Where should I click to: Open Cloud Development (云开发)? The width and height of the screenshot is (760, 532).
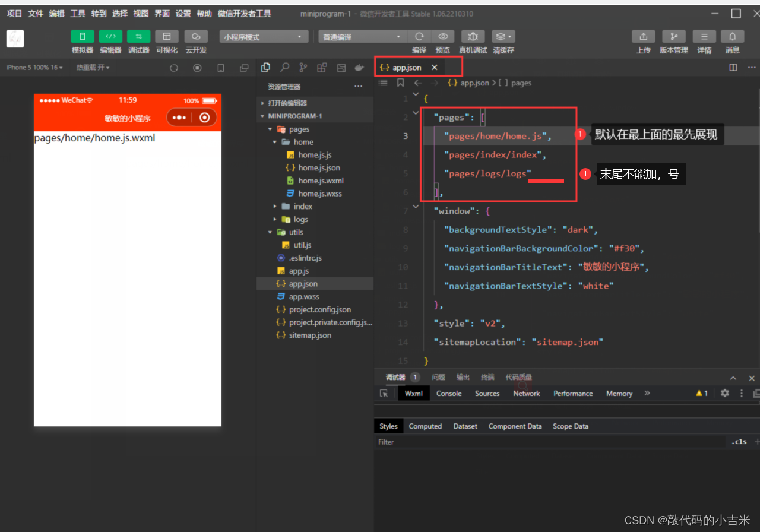pyautogui.click(x=196, y=37)
